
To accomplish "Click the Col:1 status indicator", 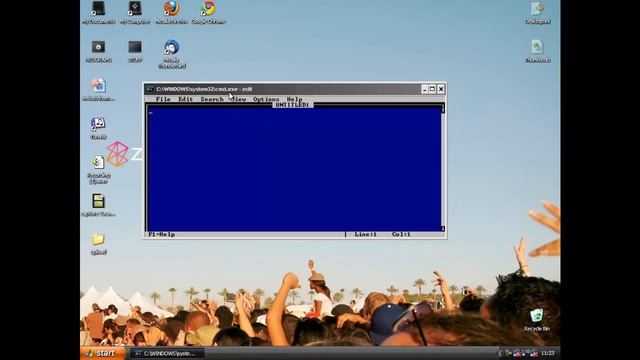I will click(x=401, y=234).
